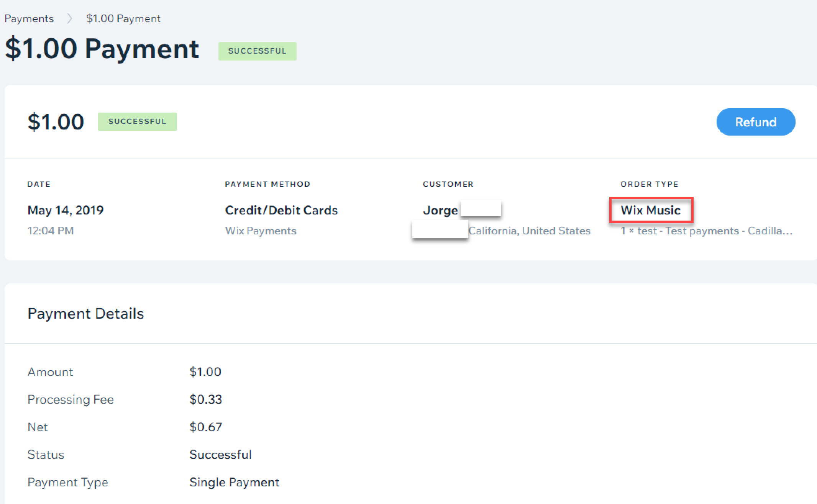Image resolution: width=817 pixels, height=504 pixels.
Task: Click the Payment Details section heading
Action: 86,313
